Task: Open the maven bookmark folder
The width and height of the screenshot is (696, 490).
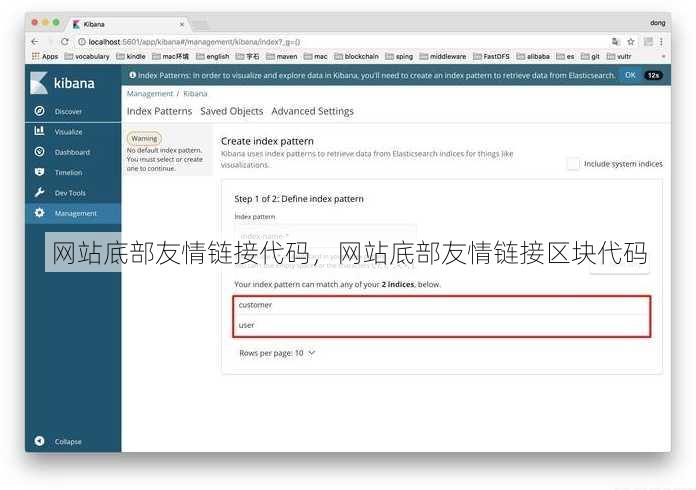Action: (x=281, y=56)
